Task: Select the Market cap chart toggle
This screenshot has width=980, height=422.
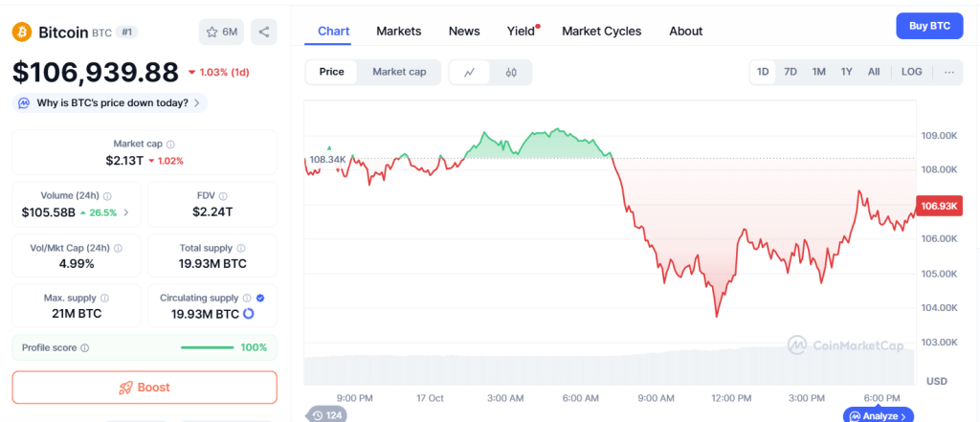Action: pos(399,72)
